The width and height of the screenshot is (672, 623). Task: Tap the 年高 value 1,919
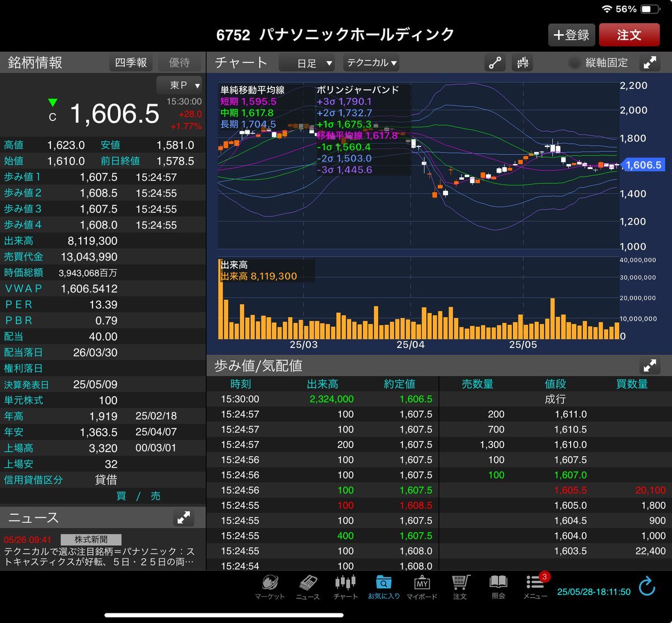[x=103, y=417]
